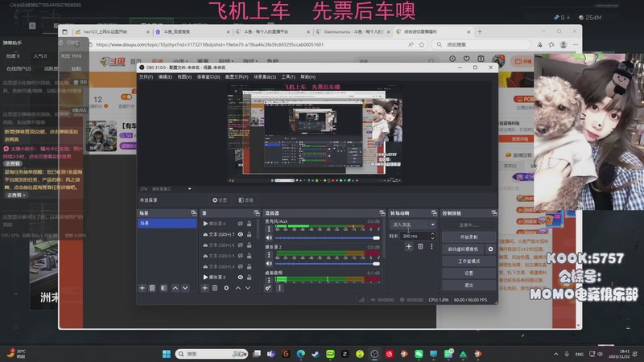Undock the 控制按钮 controls panel
Screen dimensions: 644x362
pos(493,213)
